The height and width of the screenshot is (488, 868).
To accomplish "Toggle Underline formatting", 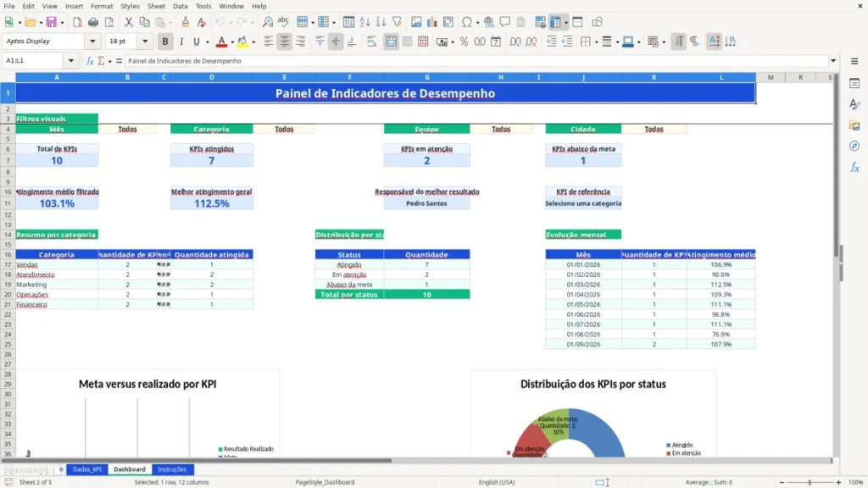I will pos(196,42).
